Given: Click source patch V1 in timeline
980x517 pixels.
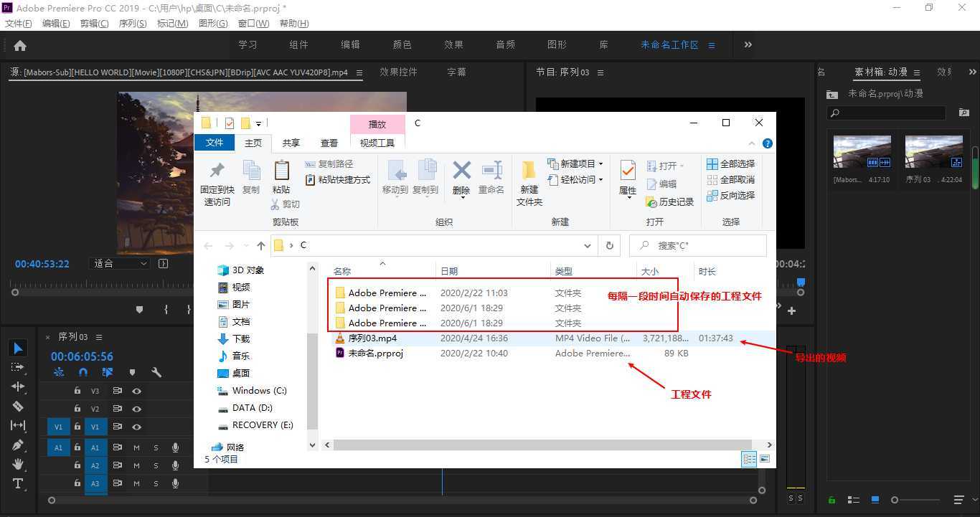Looking at the screenshot, I should point(58,427).
